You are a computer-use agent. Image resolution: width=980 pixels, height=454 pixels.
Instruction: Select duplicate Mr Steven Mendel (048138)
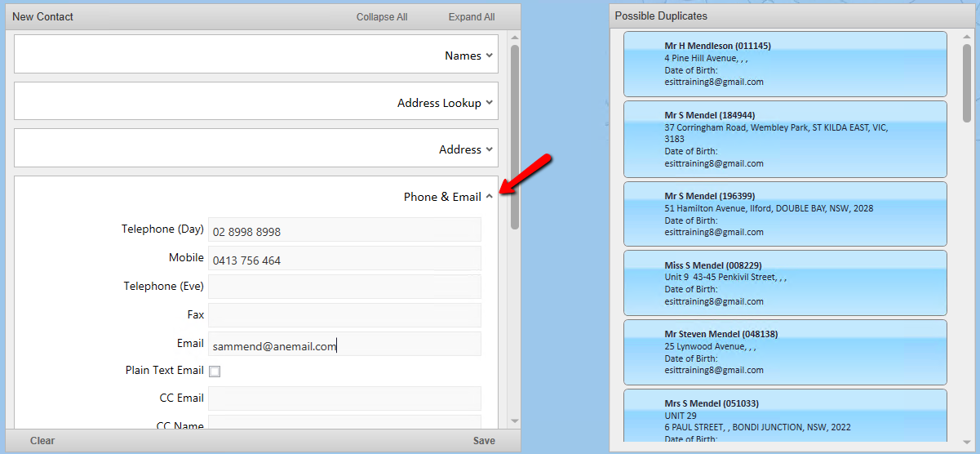pyautogui.click(x=784, y=352)
